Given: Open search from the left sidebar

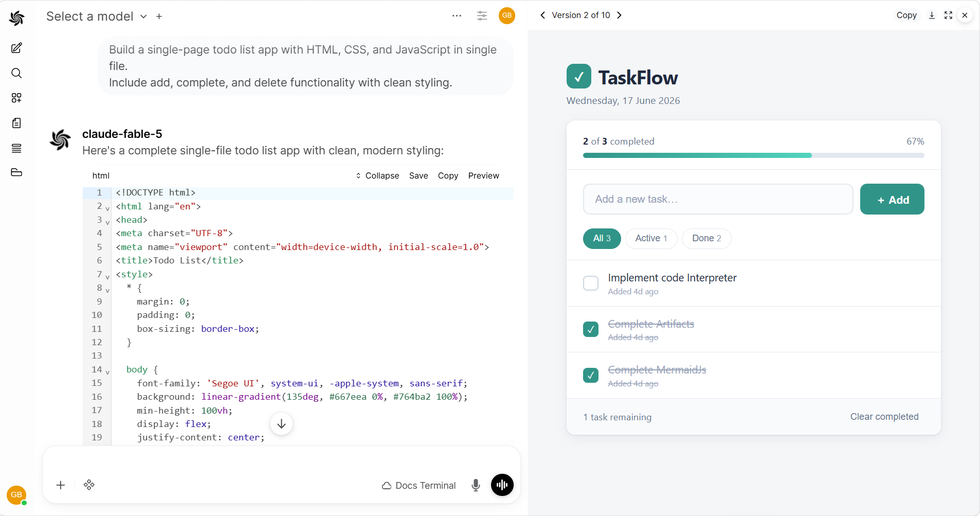Looking at the screenshot, I should tap(16, 73).
